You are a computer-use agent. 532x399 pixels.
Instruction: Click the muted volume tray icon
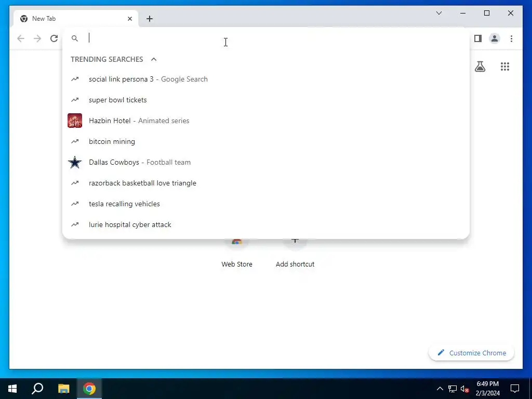(465, 389)
